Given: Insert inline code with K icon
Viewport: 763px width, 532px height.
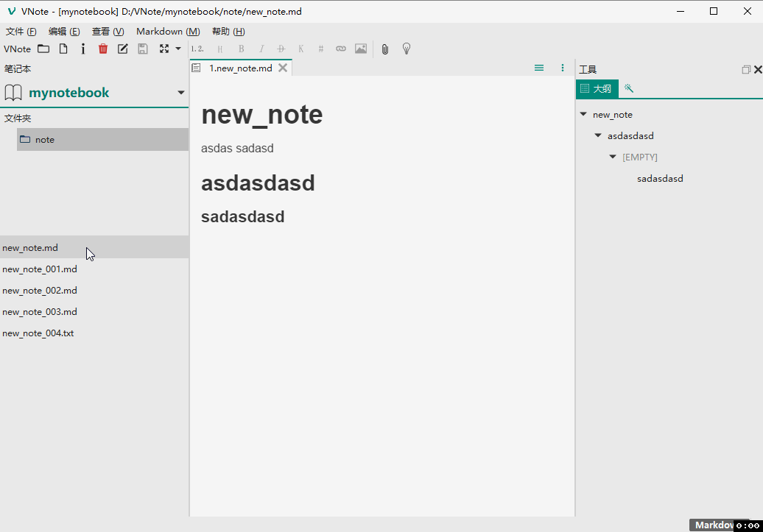Looking at the screenshot, I should coord(300,49).
